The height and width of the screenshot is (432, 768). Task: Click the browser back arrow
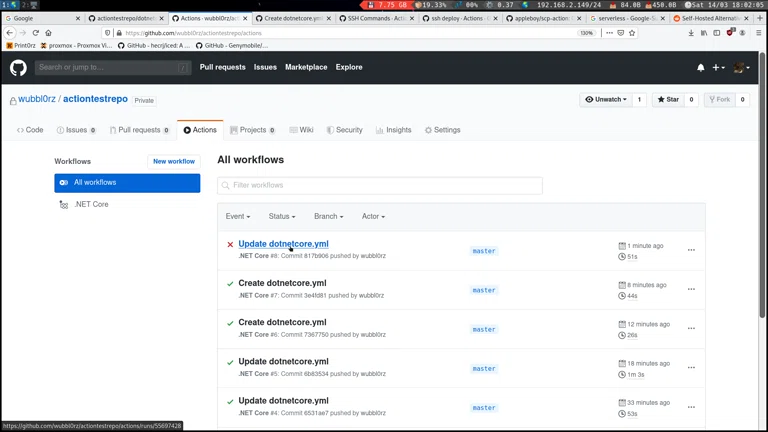click(x=10, y=33)
